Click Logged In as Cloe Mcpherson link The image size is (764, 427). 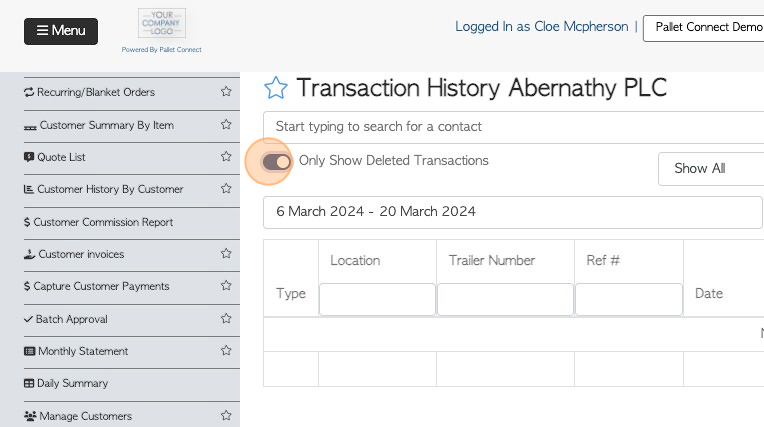(541, 26)
